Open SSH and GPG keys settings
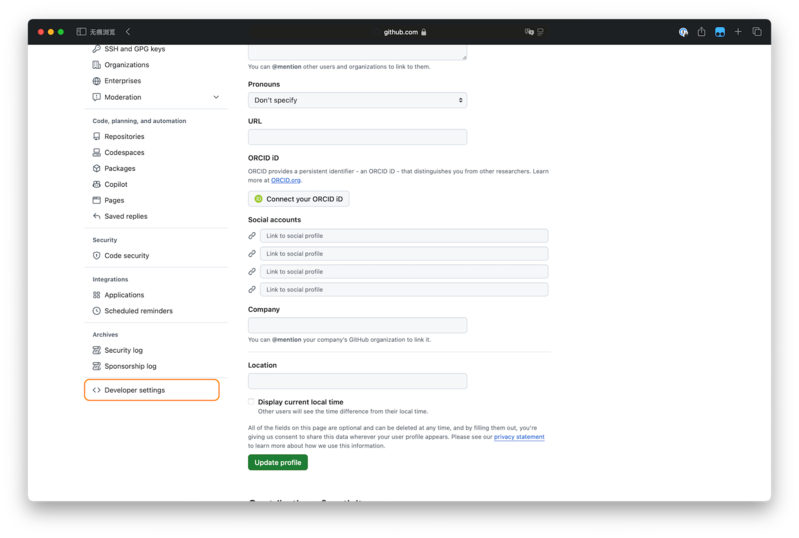The height and width of the screenshot is (538, 799). [x=135, y=49]
